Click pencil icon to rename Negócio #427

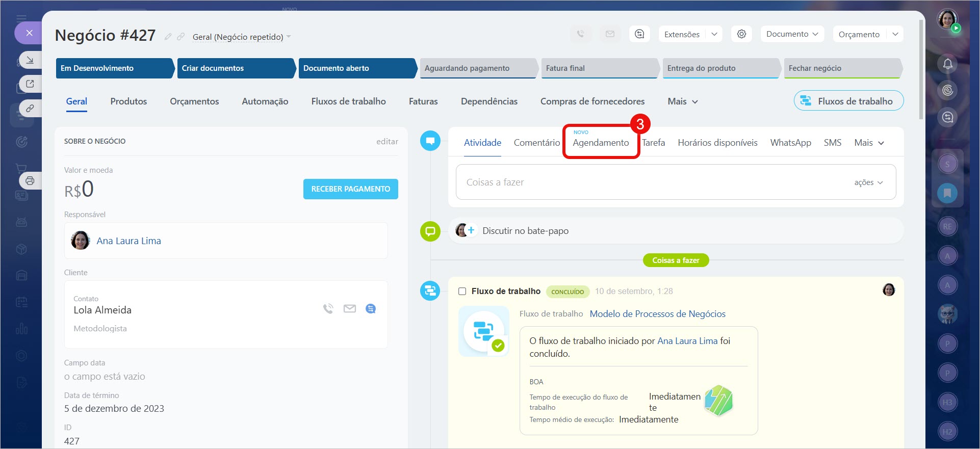click(x=168, y=37)
